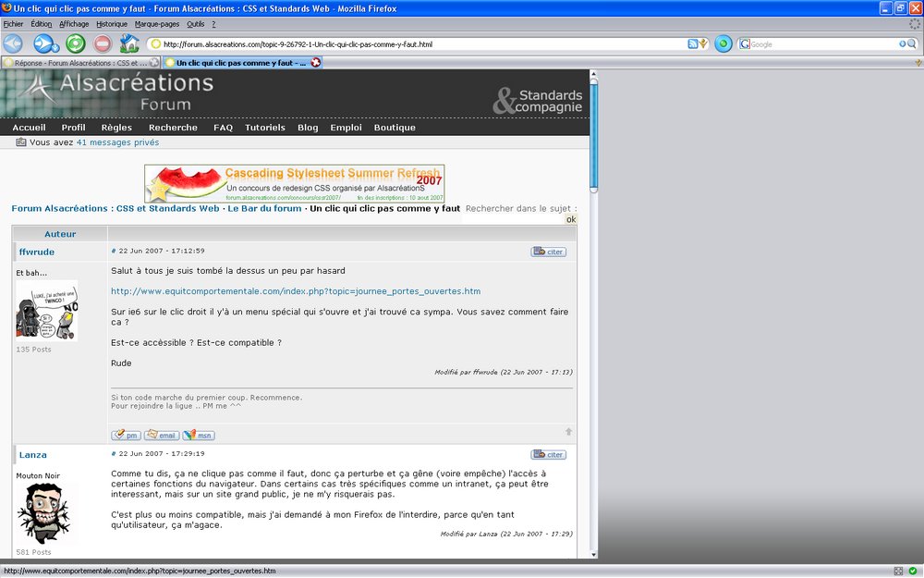924x578 pixels.
Task: Open the Marque-pages menu
Action: point(157,24)
